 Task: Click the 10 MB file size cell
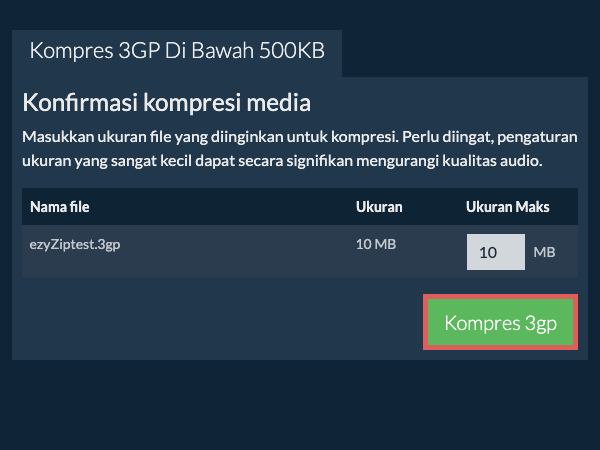[376, 246]
